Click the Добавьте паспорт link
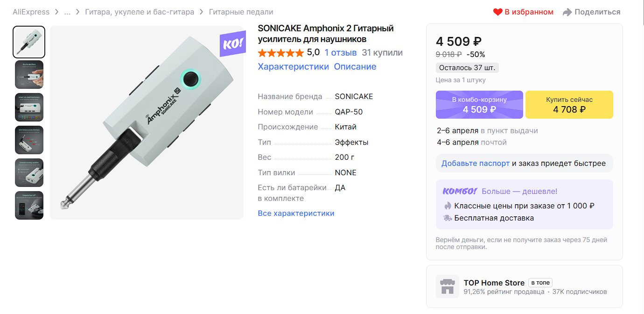This screenshot has width=644, height=314. tap(475, 164)
